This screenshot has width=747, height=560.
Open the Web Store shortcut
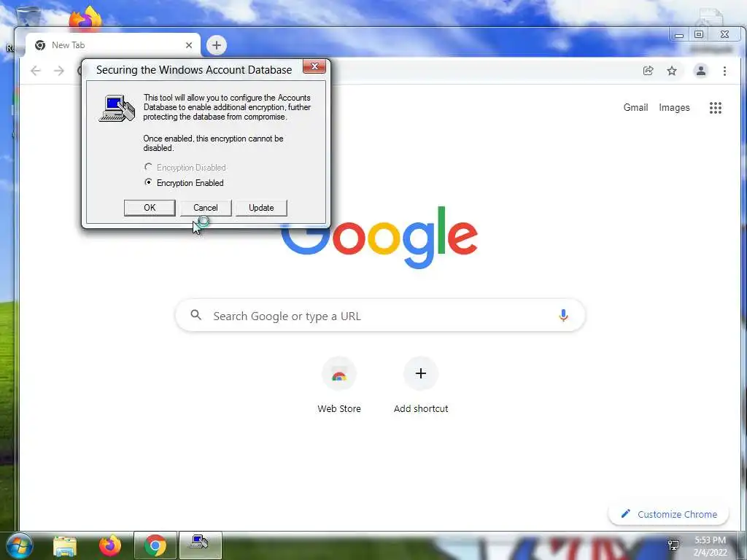coord(339,385)
